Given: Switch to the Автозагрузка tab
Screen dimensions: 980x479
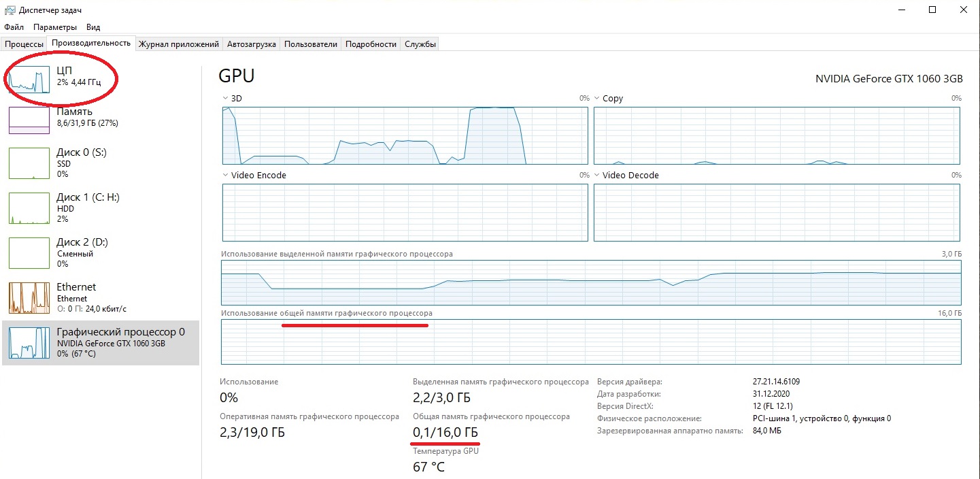Looking at the screenshot, I should click(x=252, y=44).
